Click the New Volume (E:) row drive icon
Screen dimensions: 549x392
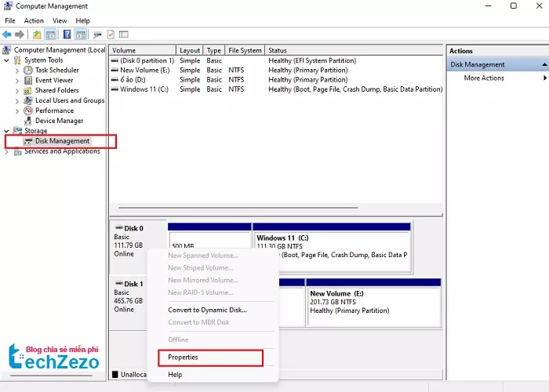click(x=115, y=70)
